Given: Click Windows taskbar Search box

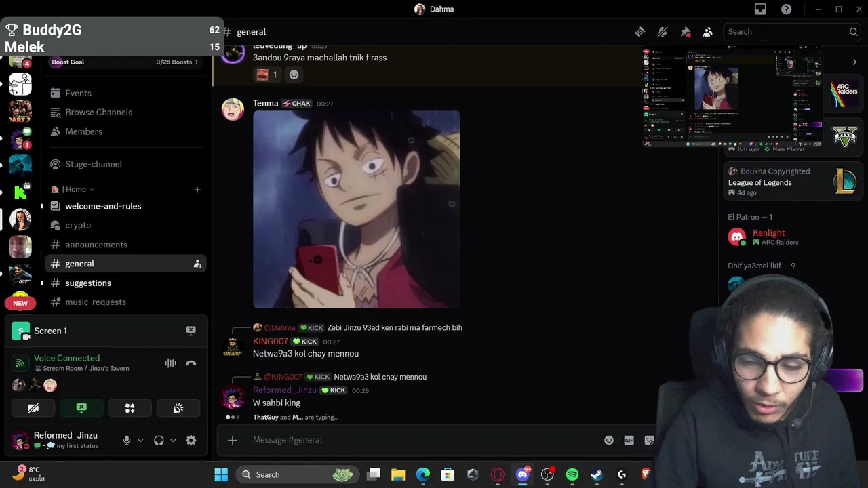Looking at the screenshot, I should pos(298,474).
